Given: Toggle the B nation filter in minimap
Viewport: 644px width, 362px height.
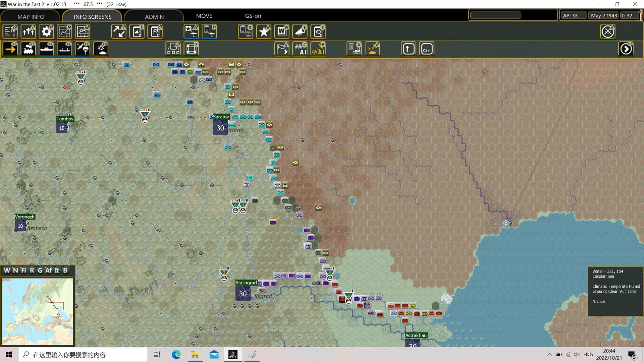Looking at the screenshot, I should (65, 270).
